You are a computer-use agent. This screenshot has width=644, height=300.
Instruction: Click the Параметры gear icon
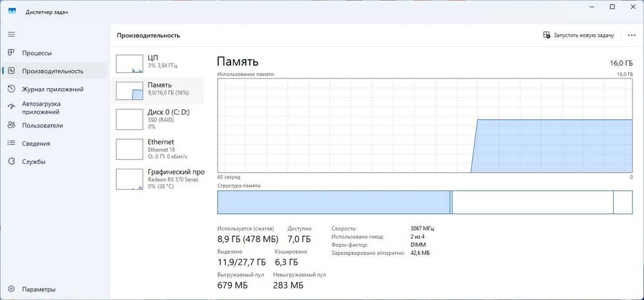12,289
